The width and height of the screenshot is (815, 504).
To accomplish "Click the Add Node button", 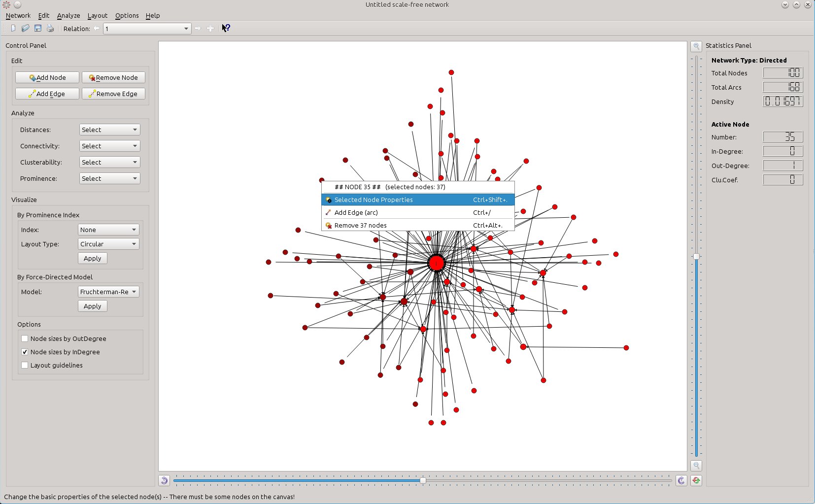I will tap(47, 77).
